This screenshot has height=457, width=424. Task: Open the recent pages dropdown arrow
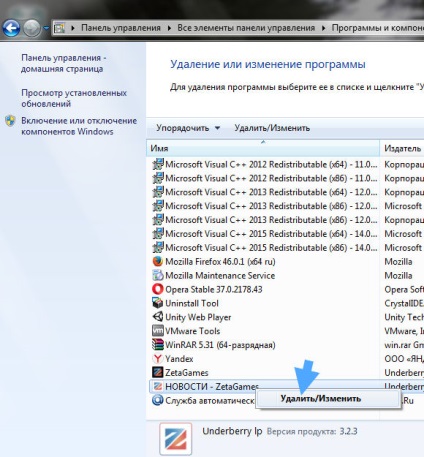coord(46,28)
